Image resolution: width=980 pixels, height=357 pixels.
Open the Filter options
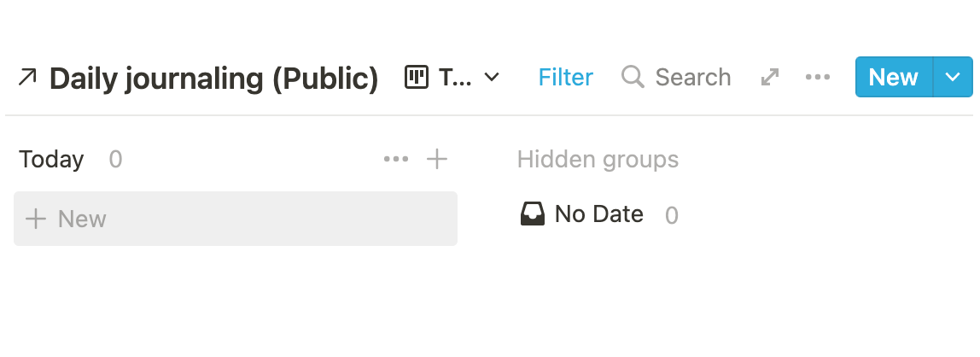click(x=566, y=77)
